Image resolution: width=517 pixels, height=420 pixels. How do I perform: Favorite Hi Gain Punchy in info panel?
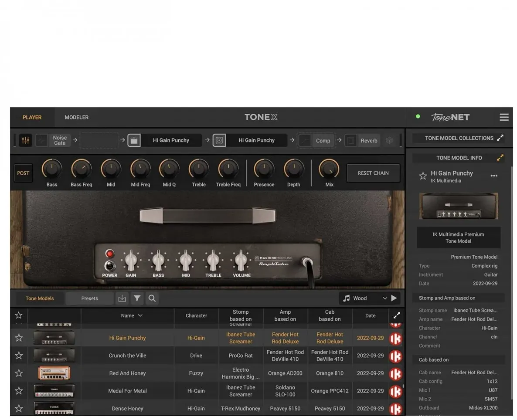(x=423, y=176)
